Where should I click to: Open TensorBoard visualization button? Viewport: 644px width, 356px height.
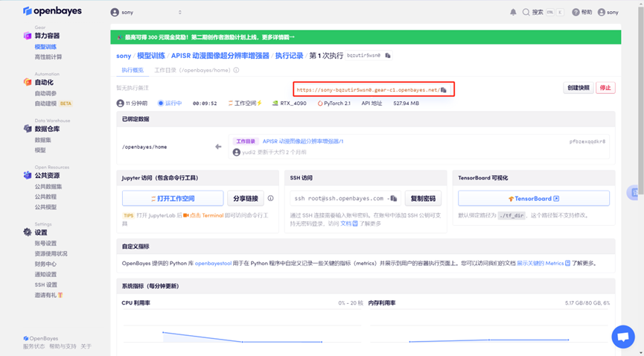tap(534, 199)
